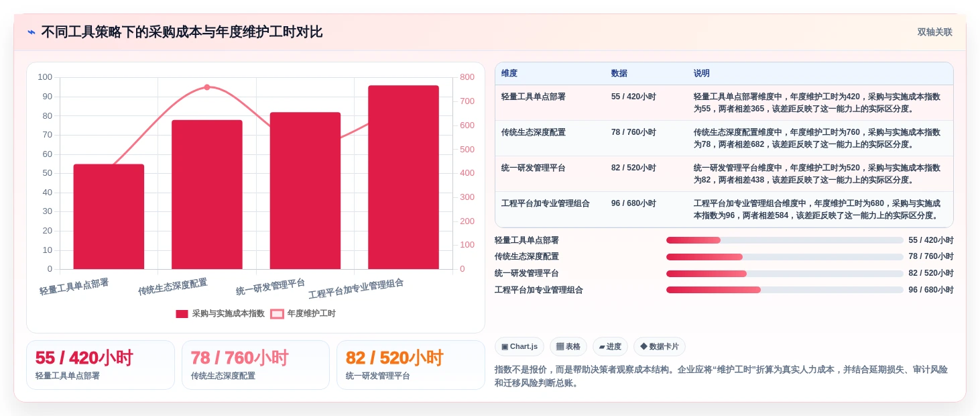Click table value 78 / 760小时
The width and height of the screenshot is (980, 416).
pos(633,132)
